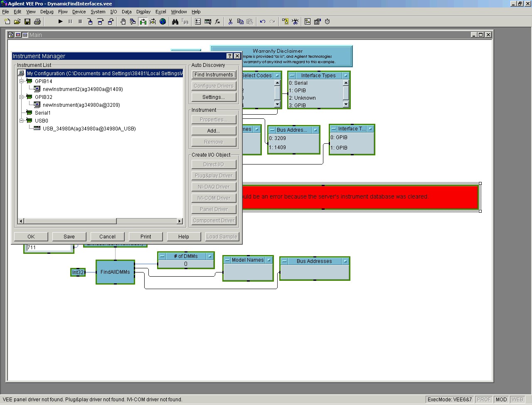Open the Debug menu
Screen dimensions: 532x405
pos(47,12)
